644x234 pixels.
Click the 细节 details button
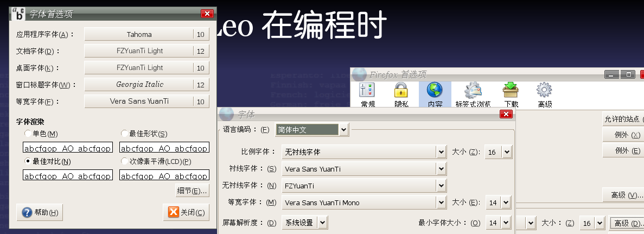(192, 191)
